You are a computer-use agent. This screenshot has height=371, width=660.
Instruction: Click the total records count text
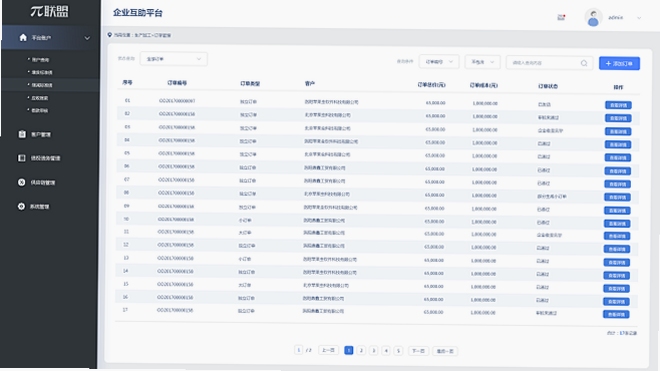(622, 333)
